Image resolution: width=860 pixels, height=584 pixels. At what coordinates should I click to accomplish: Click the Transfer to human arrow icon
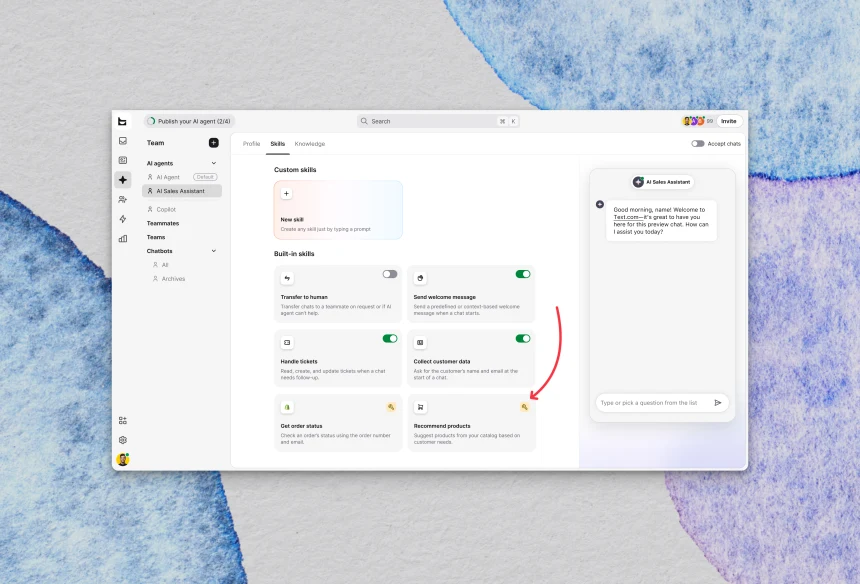[x=287, y=278]
